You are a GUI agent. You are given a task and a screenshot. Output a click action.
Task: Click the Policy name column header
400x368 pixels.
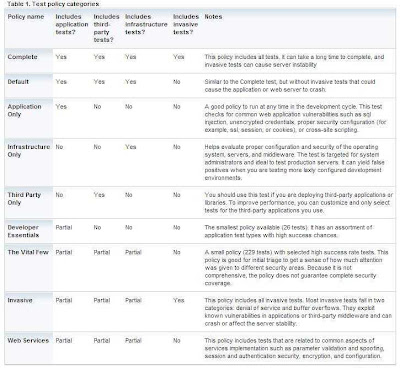(x=26, y=17)
